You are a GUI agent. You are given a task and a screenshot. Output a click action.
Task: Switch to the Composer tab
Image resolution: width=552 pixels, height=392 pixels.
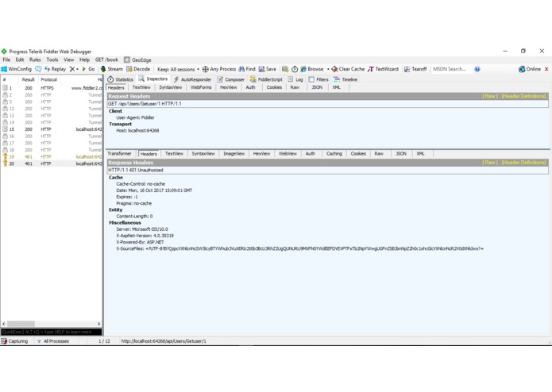click(x=231, y=79)
